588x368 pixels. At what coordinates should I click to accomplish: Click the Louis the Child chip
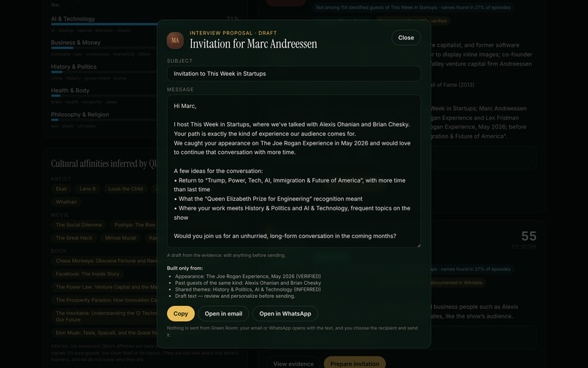[x=125, y=189]
